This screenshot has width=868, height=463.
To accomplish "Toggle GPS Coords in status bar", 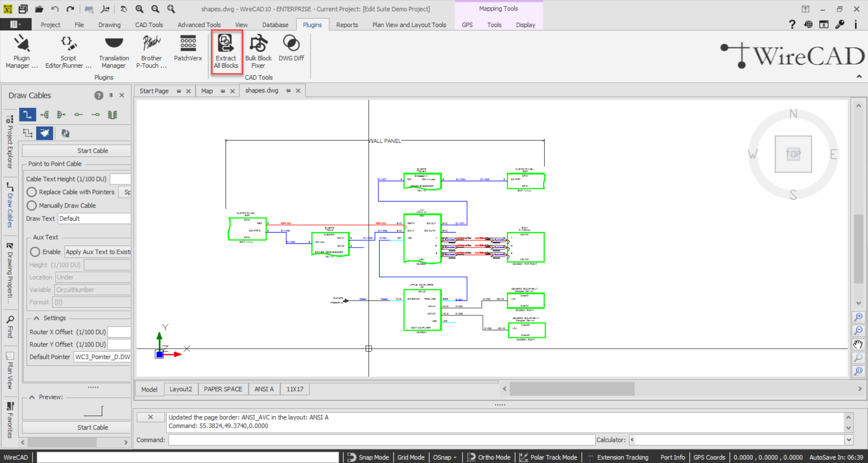I will pos(709,457).
